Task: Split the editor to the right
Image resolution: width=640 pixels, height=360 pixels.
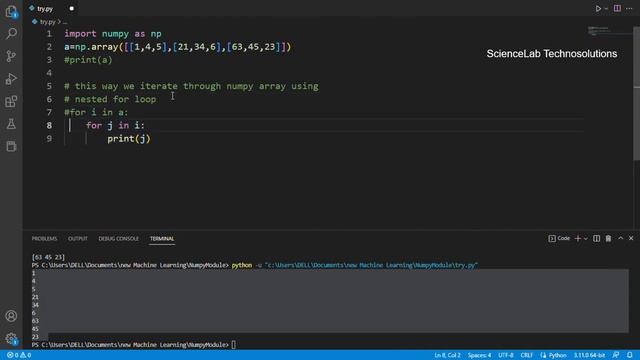Action: point(617,9)
